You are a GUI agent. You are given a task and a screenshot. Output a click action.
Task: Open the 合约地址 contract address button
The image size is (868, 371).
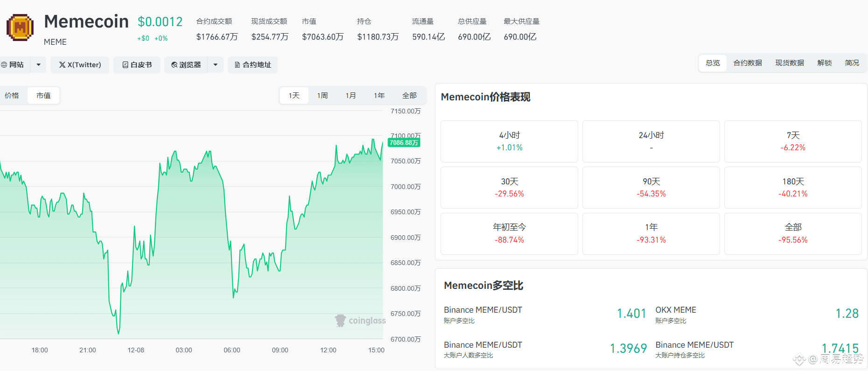253,65
